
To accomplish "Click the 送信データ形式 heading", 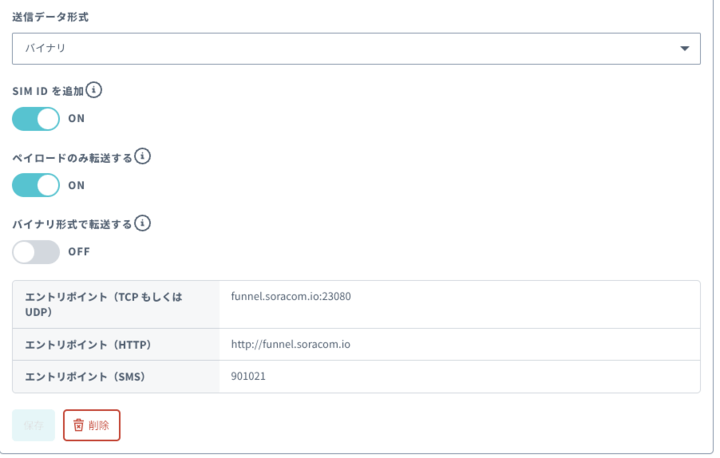I will click(x=50, y=17).
